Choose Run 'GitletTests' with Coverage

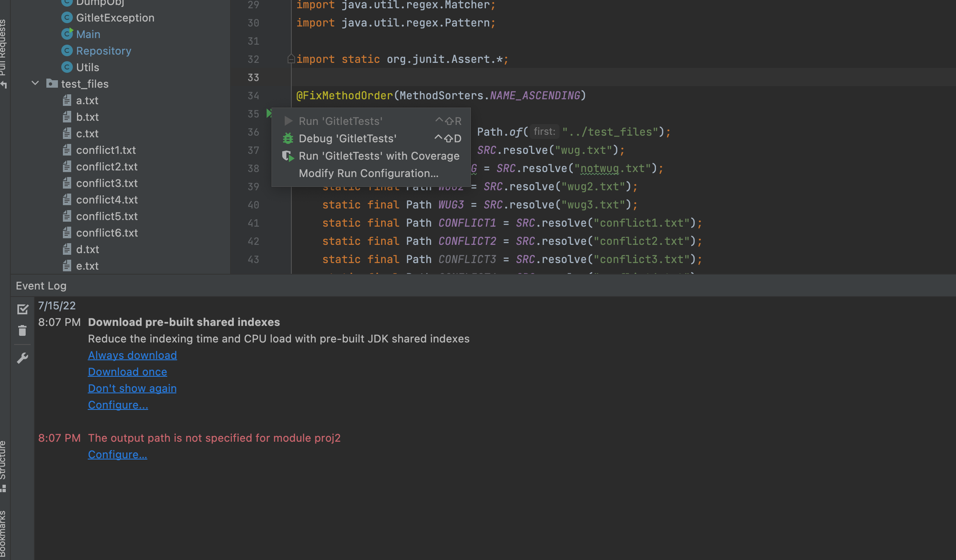coord(379,156)
